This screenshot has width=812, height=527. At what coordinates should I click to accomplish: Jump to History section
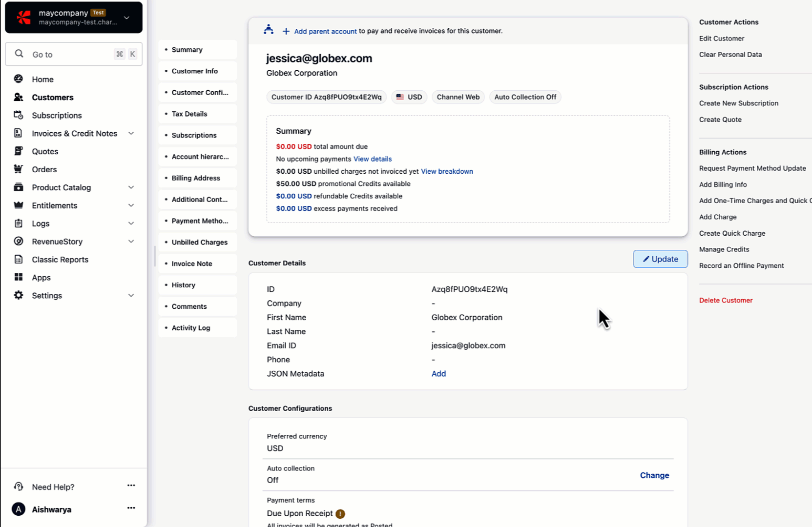tap(197, 285)
